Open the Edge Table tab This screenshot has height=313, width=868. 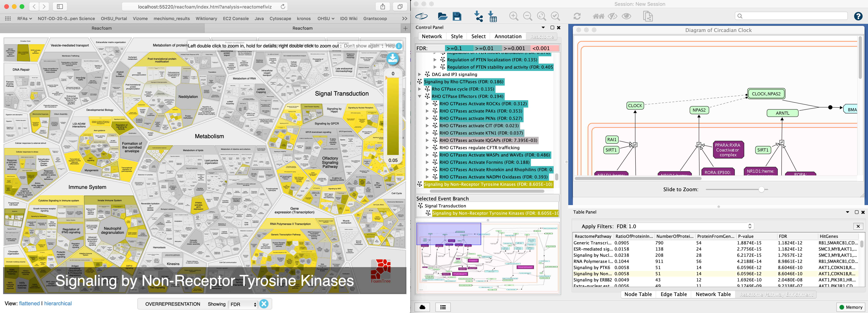(673, 294)
